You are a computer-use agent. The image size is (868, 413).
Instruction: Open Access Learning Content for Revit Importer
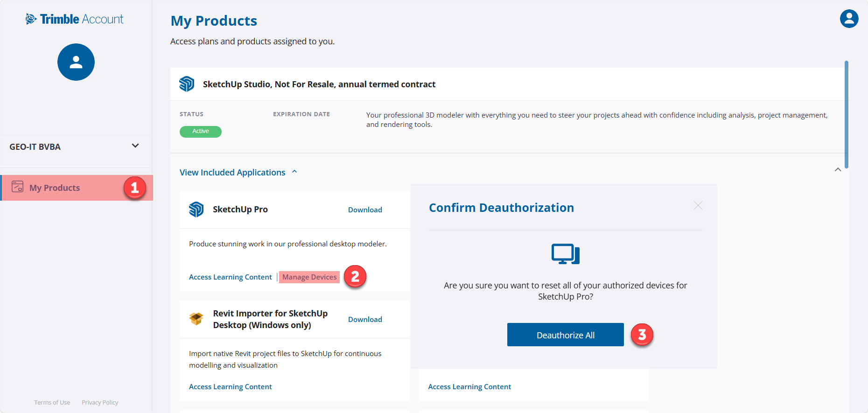tap(231, 387)
